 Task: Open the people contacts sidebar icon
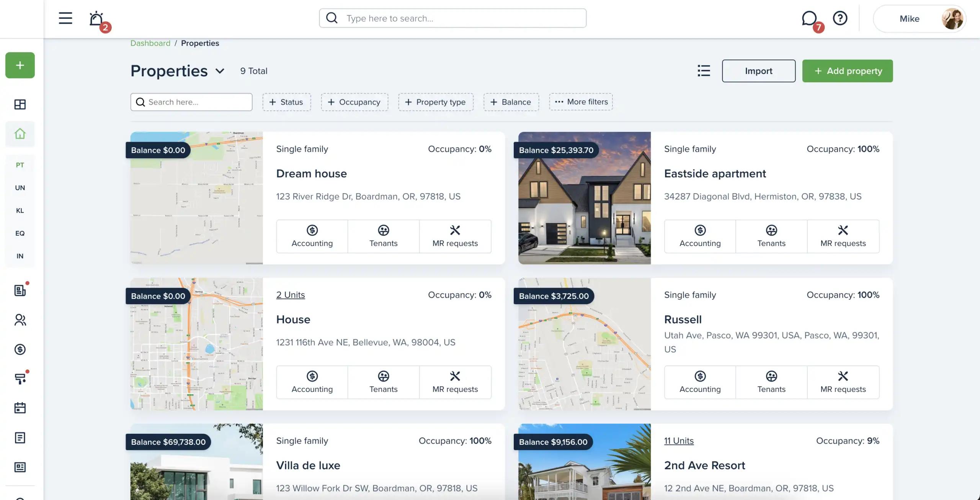click(20, 320)
